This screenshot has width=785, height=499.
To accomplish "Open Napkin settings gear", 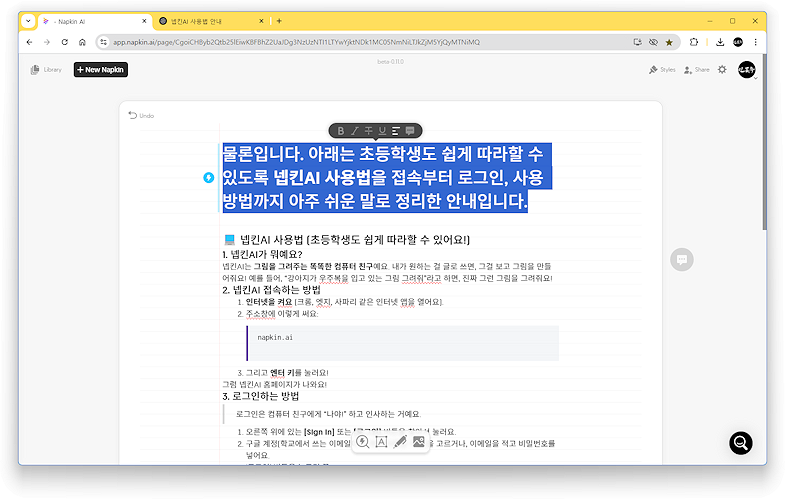I will click(722, 70).
